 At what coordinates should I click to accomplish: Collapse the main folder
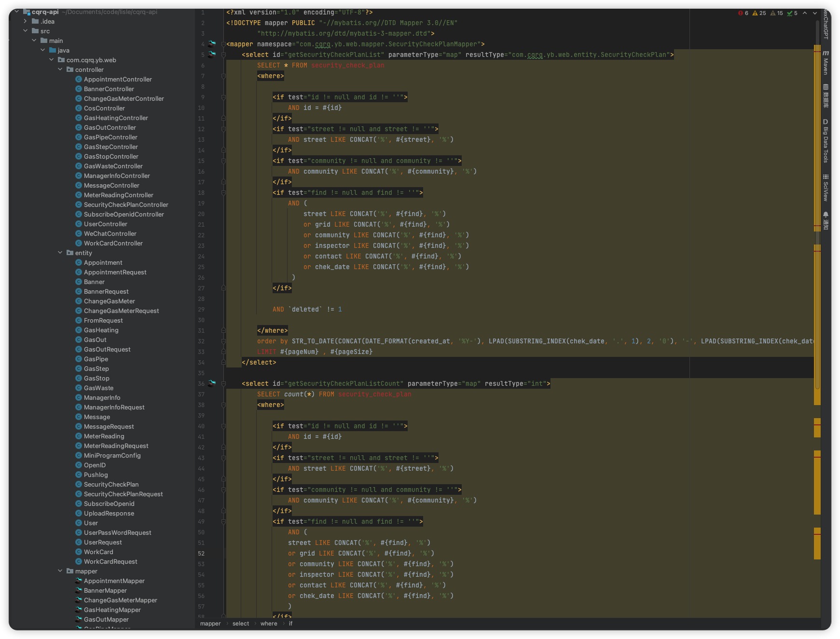click(34, 41)
